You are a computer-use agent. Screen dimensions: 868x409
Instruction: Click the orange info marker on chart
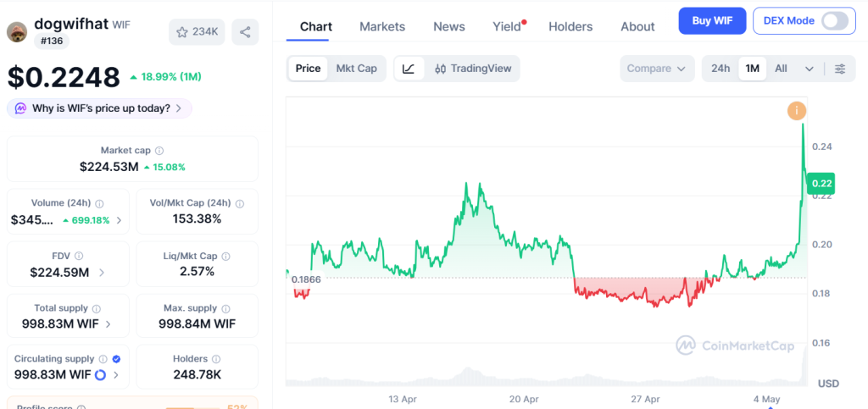pyautogui.click(x=796, y=111)
